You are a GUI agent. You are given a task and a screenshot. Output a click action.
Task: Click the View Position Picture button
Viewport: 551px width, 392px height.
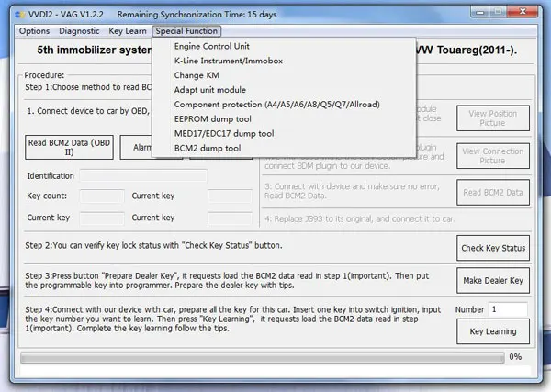493,118
